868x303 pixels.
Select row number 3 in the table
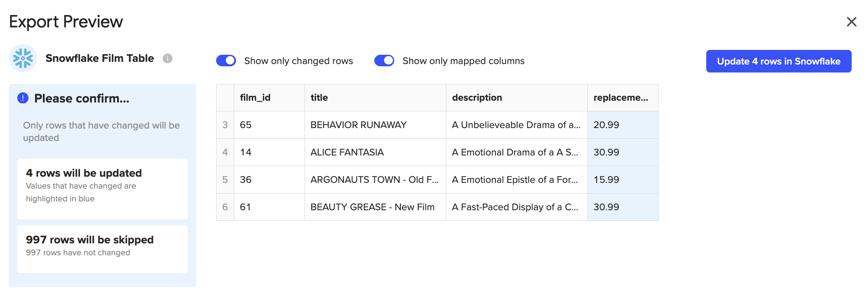(x=225, y=125)
